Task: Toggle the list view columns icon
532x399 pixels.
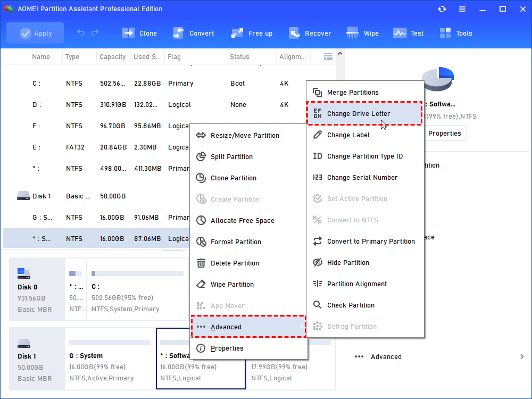Action: (x=328, y=57)
